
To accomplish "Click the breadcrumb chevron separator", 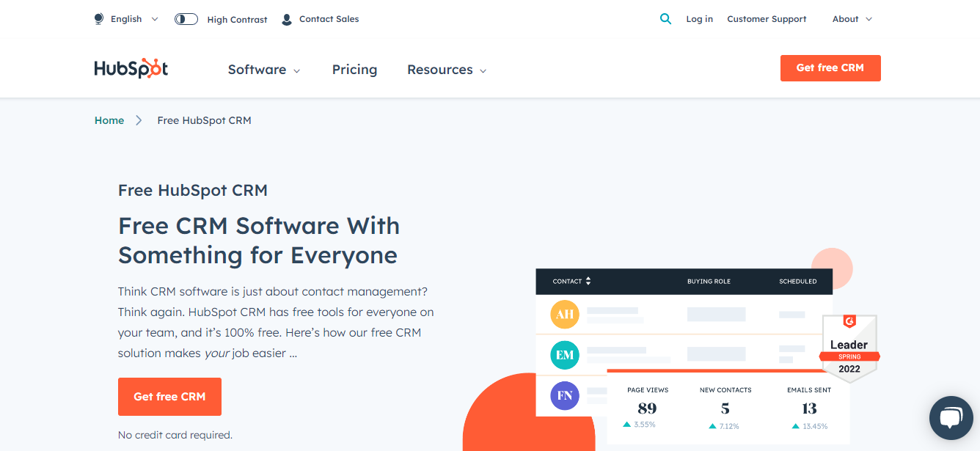I will pos(139,120).
